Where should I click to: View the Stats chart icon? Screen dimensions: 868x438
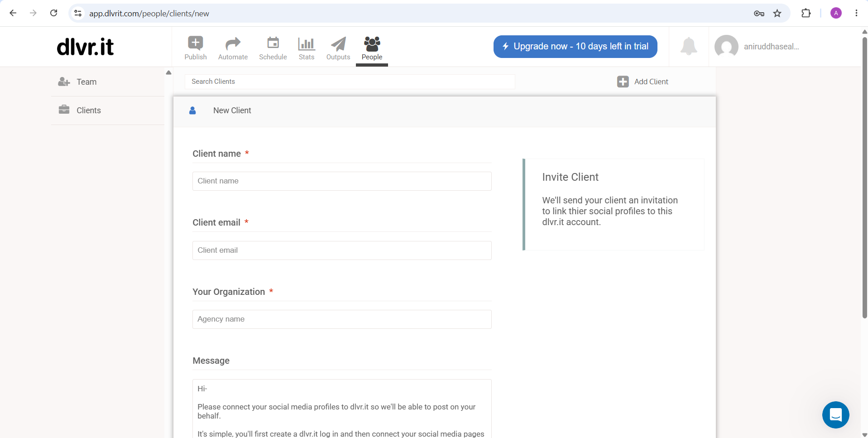coord(307,43)
